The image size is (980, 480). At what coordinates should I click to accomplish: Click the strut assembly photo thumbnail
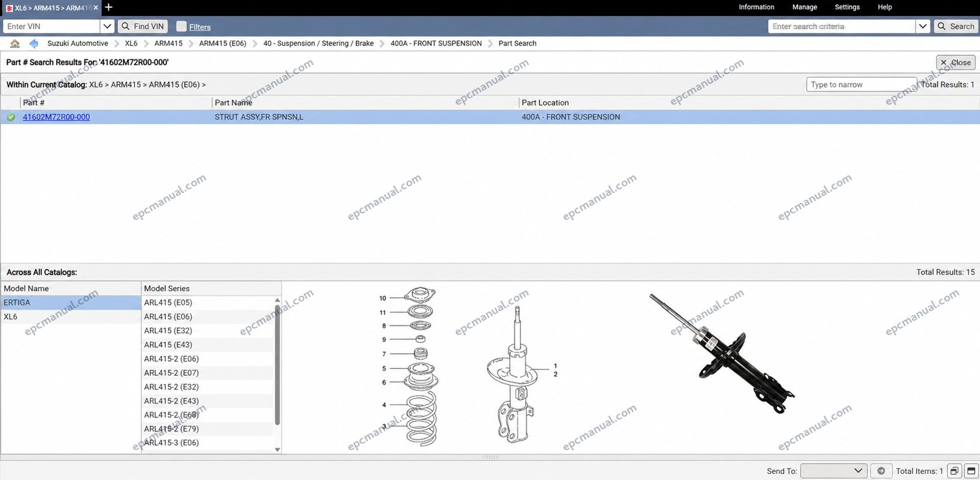pos(722,353)
